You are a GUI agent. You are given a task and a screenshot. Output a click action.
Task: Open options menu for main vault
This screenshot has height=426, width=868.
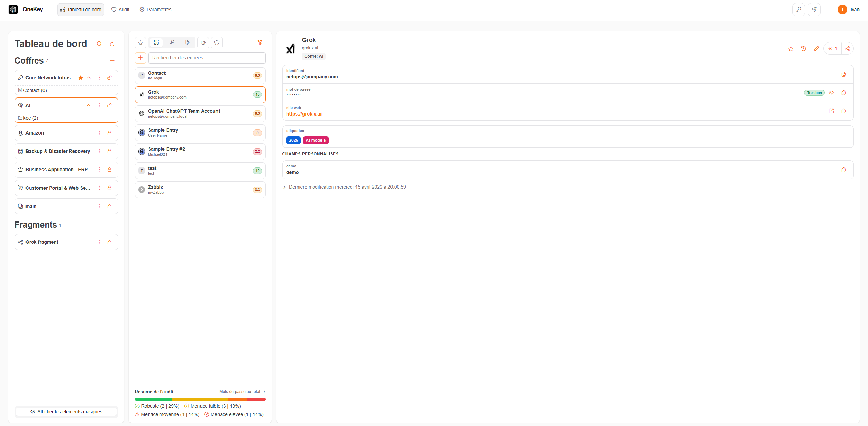[x=99, y=207]
